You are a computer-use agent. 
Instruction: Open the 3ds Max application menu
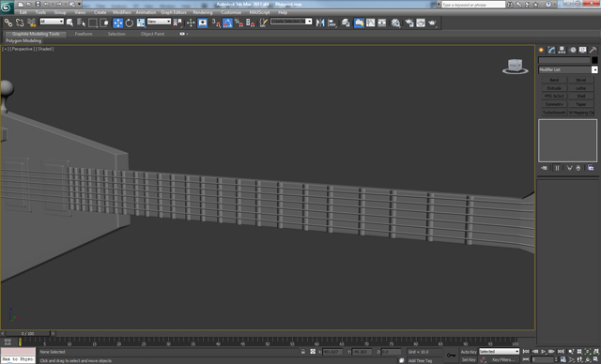[x=7, y=7]
